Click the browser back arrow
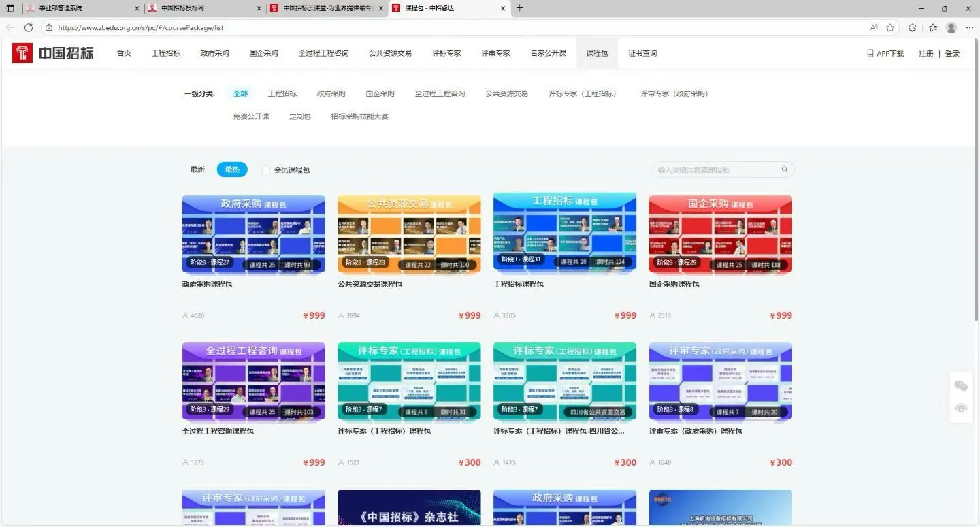This screenshot has height=527, width=980. coord(10,28)
